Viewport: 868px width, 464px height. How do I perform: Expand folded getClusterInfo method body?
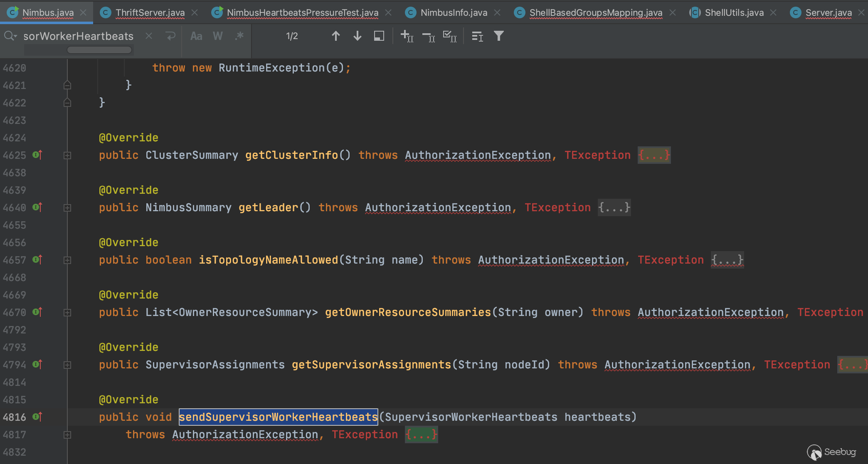click(x=654, y=155)
